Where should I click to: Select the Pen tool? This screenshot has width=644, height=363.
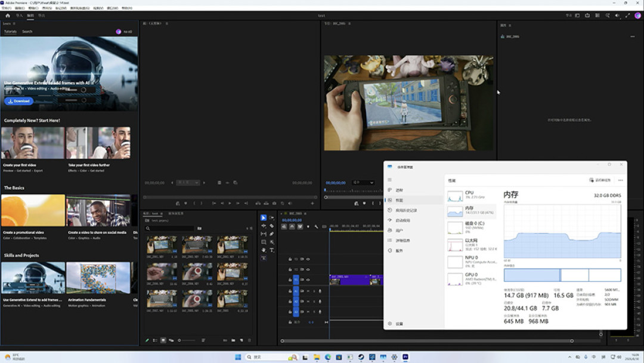tap(271, 234)
